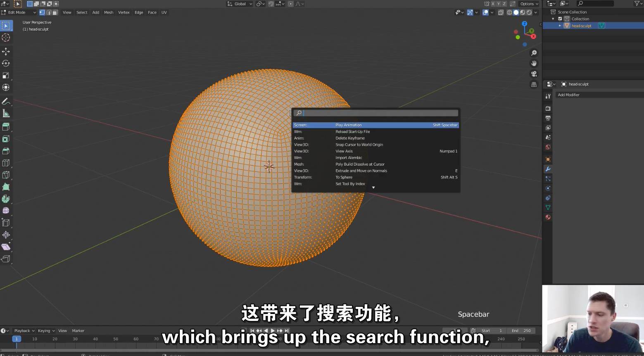This screenshot has width=644, height=356.
Task: Select the Annotate tool
Action: [x=6, y=102]
